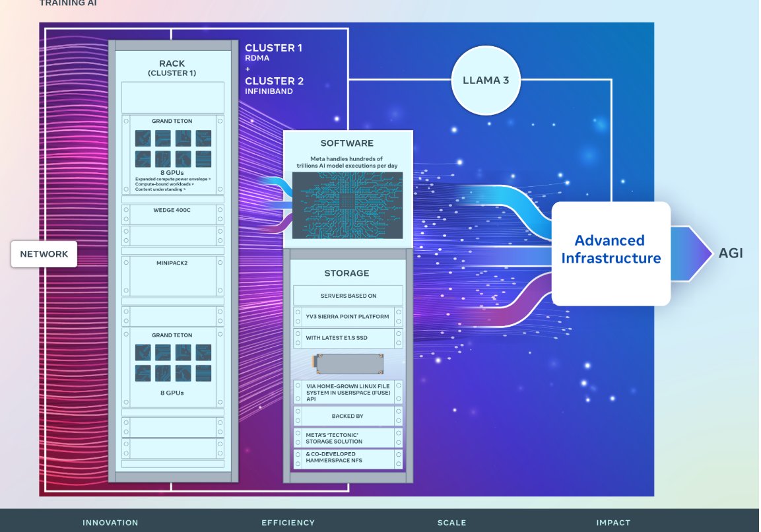Click the E1.S SSD drive image

(x=348, y=364)
